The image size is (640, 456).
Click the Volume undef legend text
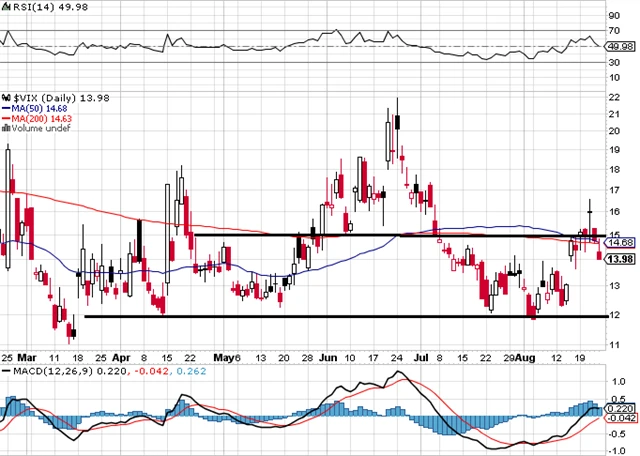tap(38, 127)
